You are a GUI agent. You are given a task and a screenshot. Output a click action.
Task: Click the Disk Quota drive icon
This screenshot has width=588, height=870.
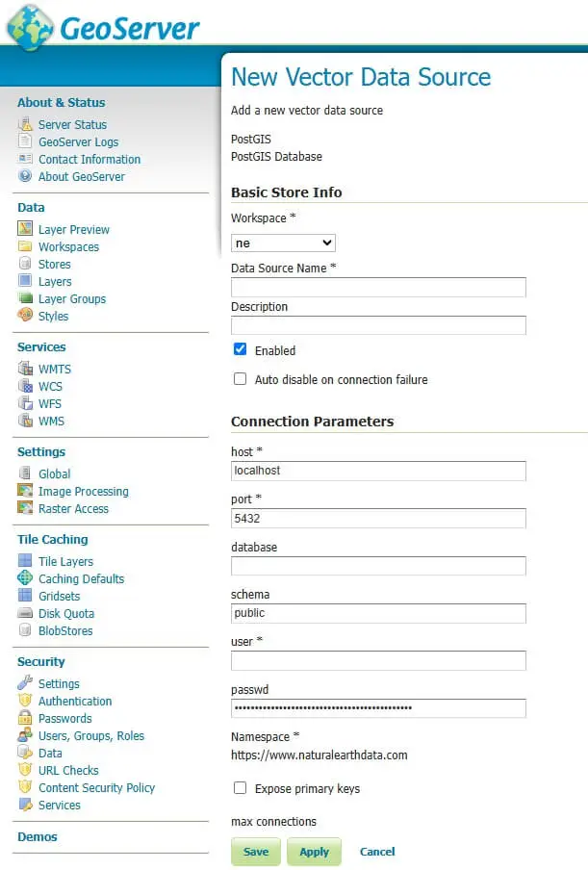point(25,612)
